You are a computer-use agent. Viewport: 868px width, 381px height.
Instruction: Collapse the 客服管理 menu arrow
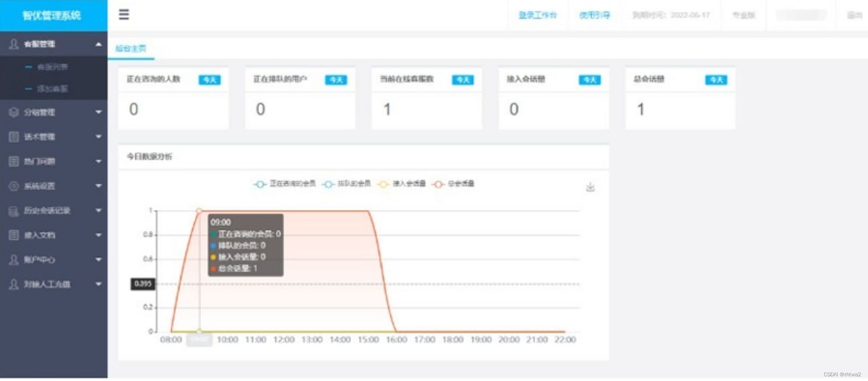coord(98,44)
